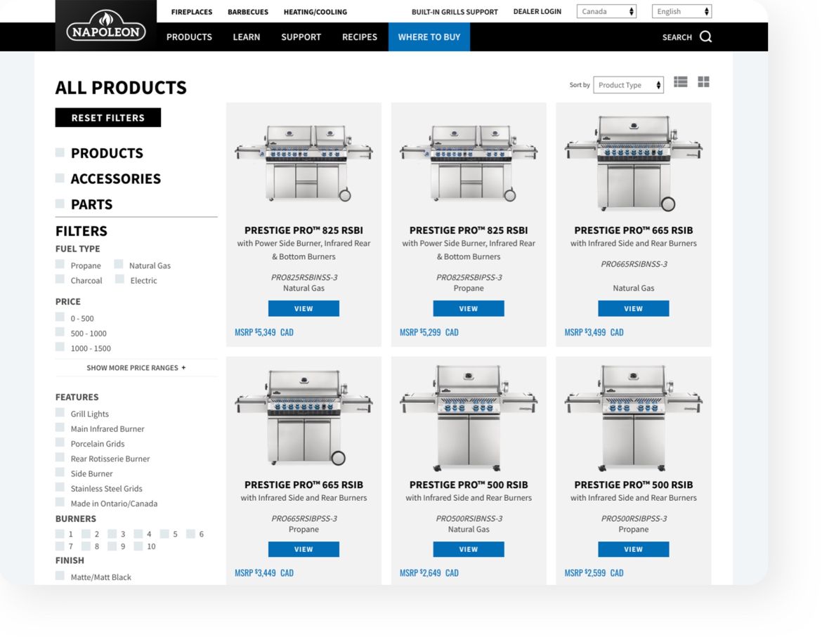Select the BARBECUES menu item
The width and height of the screenshot is (822, 644).
click(247, 11)
